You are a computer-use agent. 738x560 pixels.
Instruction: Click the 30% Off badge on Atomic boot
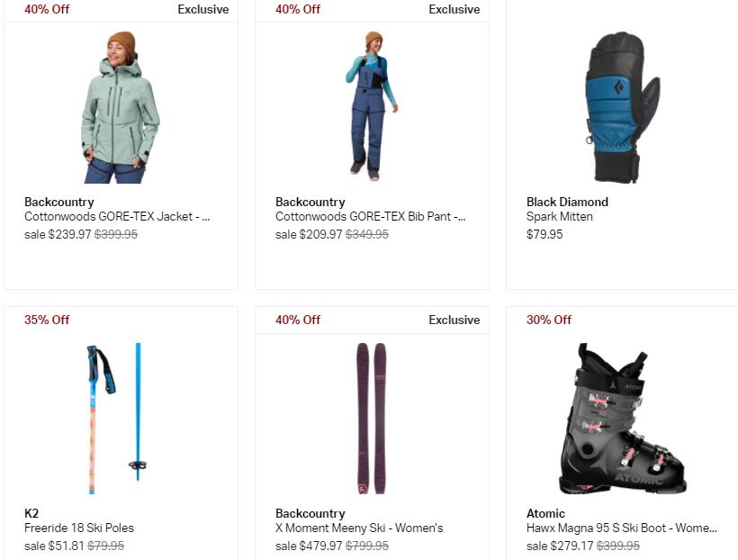click(549, 320)
